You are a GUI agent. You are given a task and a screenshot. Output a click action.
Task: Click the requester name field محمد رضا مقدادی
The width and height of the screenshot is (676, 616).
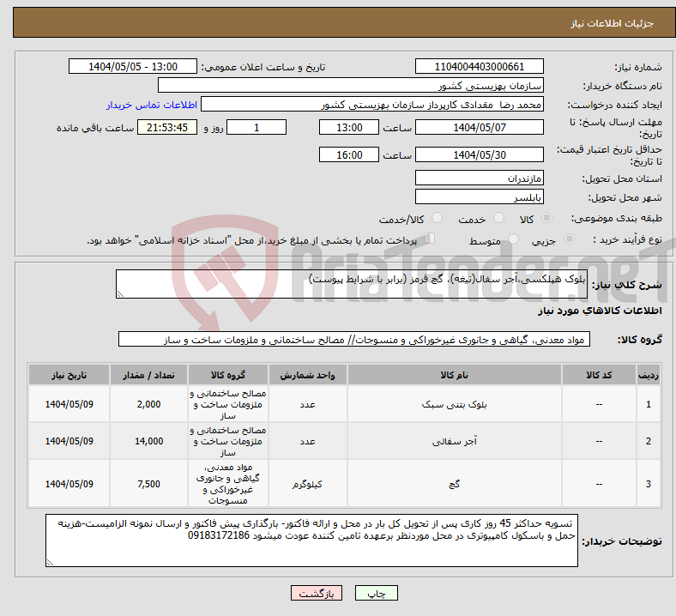click(372, 105)
